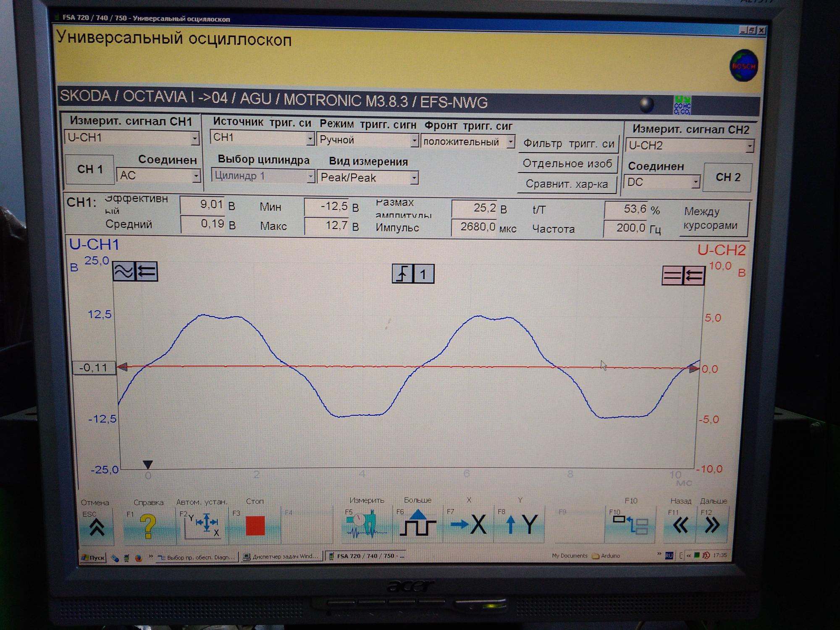Open the trigger mode Ручной dropdown

[x=367, y=140]
